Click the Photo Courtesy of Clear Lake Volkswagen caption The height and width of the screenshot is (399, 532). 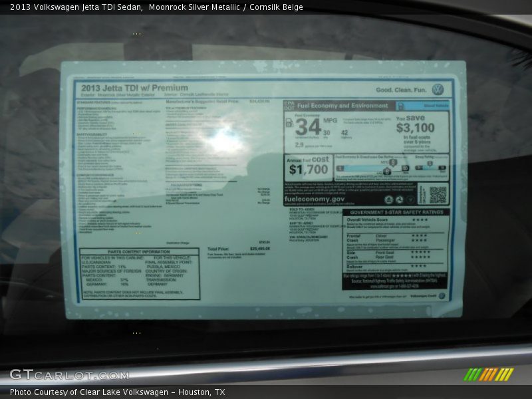pyautogui.click(x=117, y=392)
